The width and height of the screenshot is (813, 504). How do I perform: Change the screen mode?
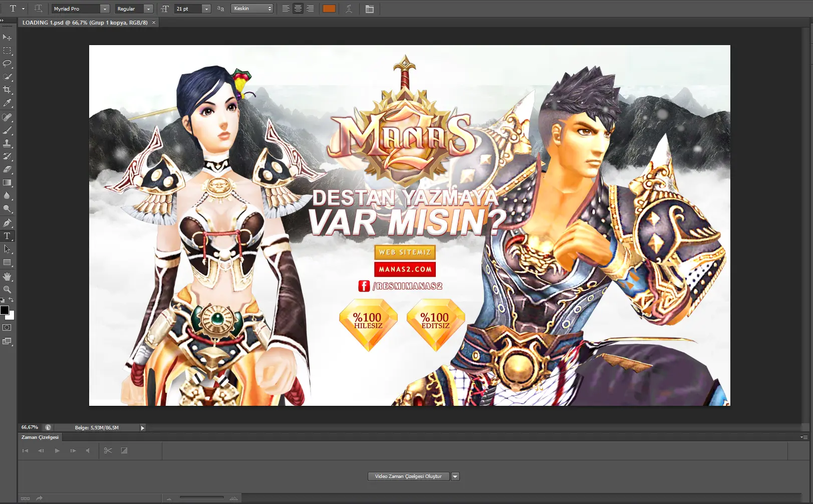click(7, 341)
